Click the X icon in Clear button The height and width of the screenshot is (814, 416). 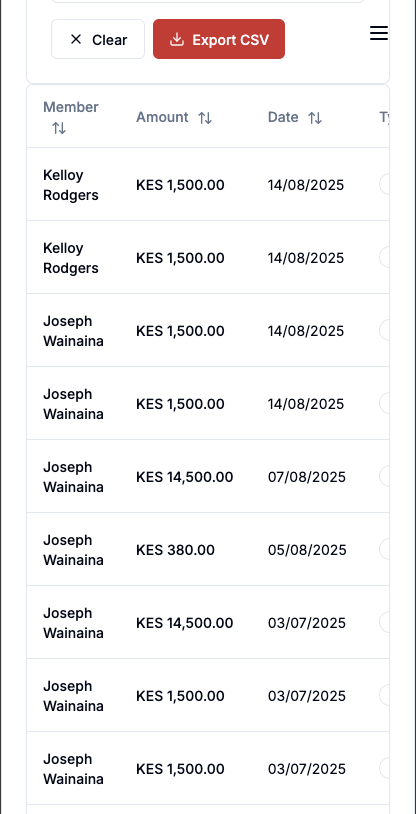(x=76, y=39)
